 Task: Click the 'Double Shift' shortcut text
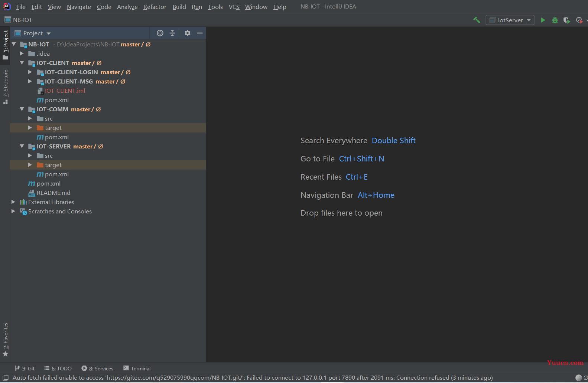(394, 141)
